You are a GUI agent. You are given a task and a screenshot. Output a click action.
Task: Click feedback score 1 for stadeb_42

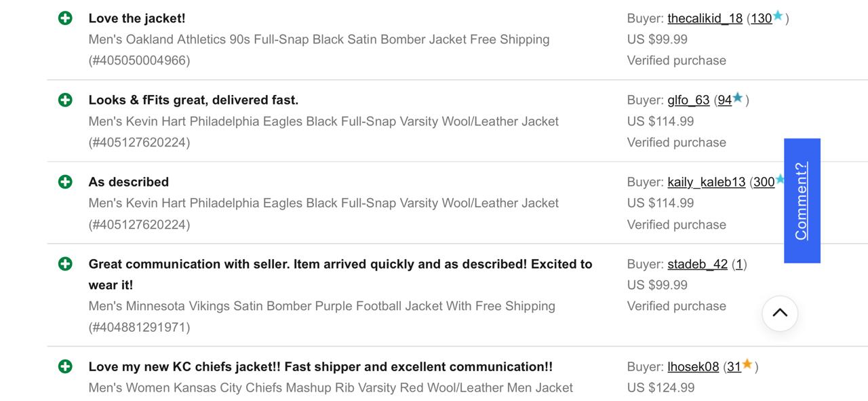coord(739,264)
